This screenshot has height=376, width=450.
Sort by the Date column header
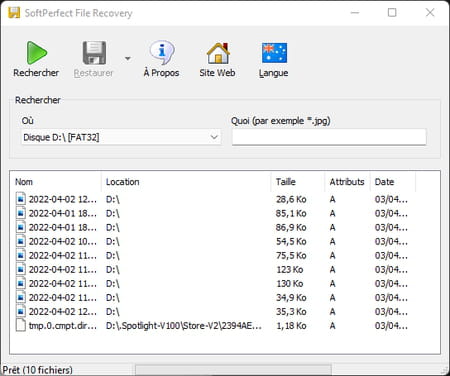tap(384, 182)
